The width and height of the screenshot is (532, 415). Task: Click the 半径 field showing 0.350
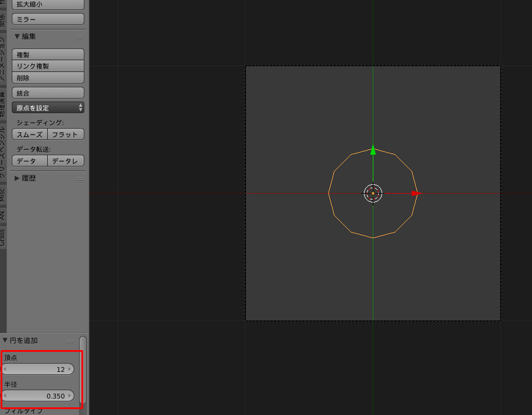37,396
